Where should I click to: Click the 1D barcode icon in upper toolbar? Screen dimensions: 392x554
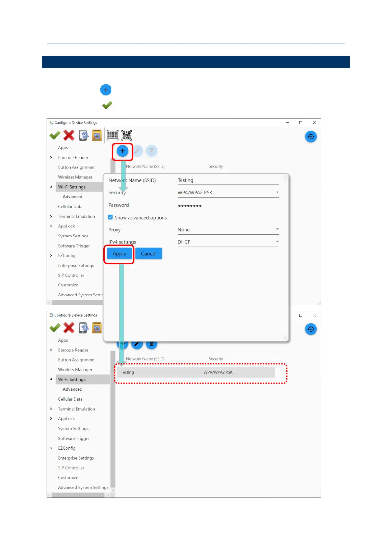click(112, 135)
